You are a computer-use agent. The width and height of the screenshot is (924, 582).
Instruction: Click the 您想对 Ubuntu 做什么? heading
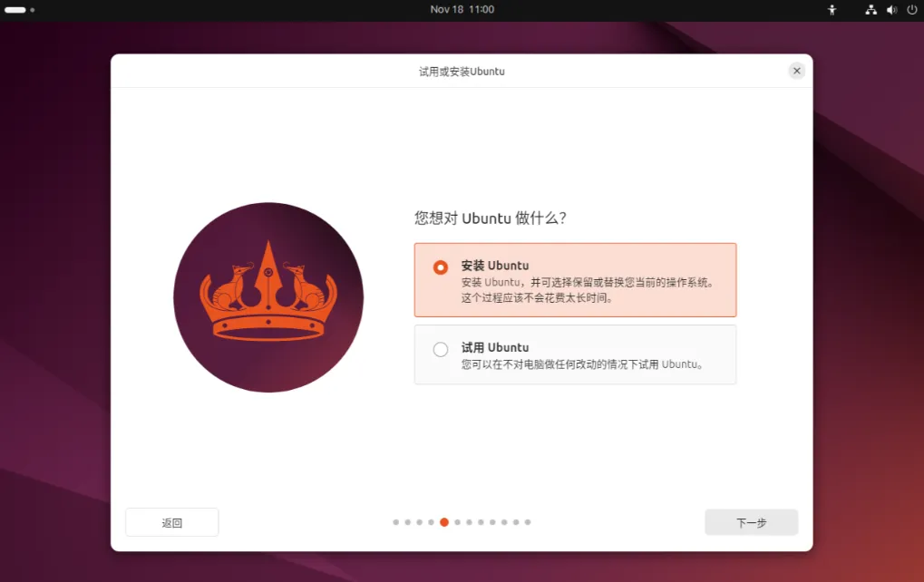[x=491, y=218]
